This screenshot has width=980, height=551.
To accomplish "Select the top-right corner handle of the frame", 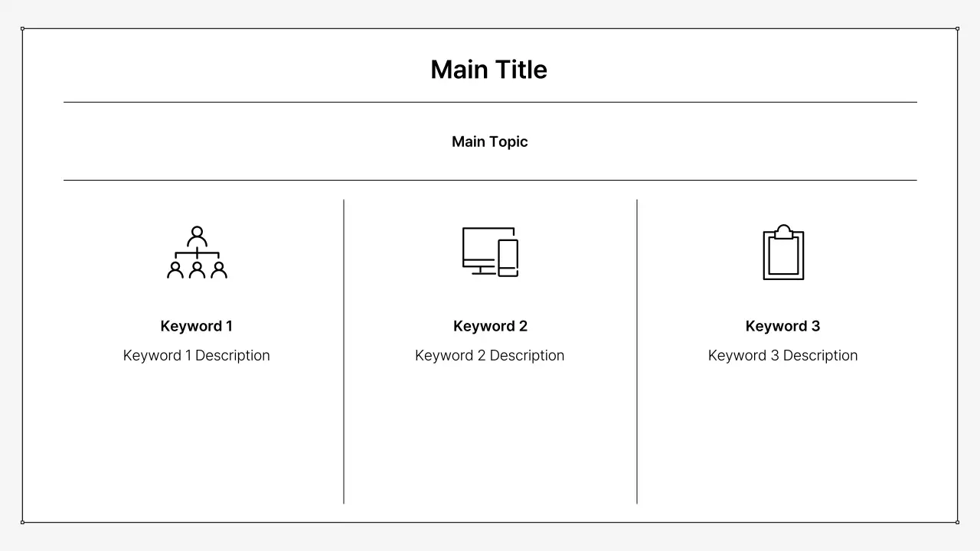I will pos(957,28).
